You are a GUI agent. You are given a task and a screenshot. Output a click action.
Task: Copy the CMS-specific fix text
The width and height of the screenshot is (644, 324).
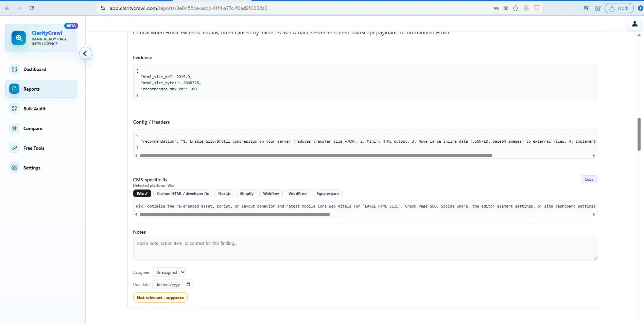click(589, 179)
